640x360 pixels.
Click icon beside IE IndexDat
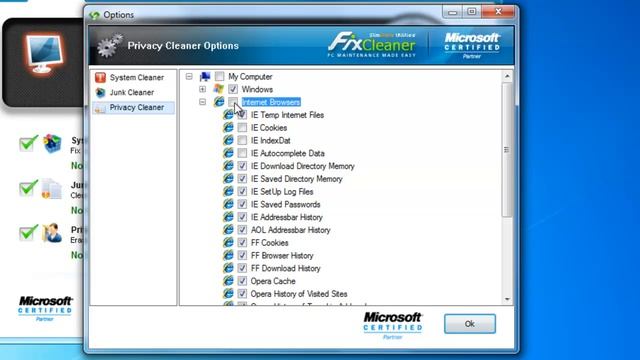[x=229, y=140]
